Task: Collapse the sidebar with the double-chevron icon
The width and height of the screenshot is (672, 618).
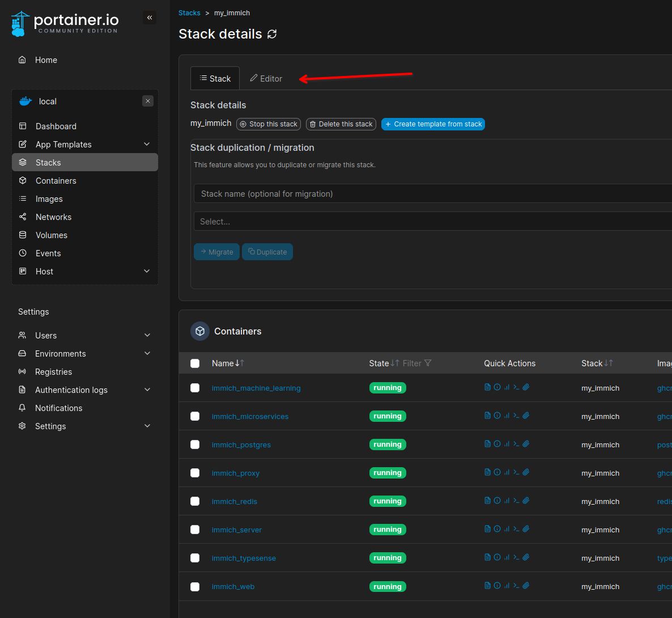Action: click(150, 18)
